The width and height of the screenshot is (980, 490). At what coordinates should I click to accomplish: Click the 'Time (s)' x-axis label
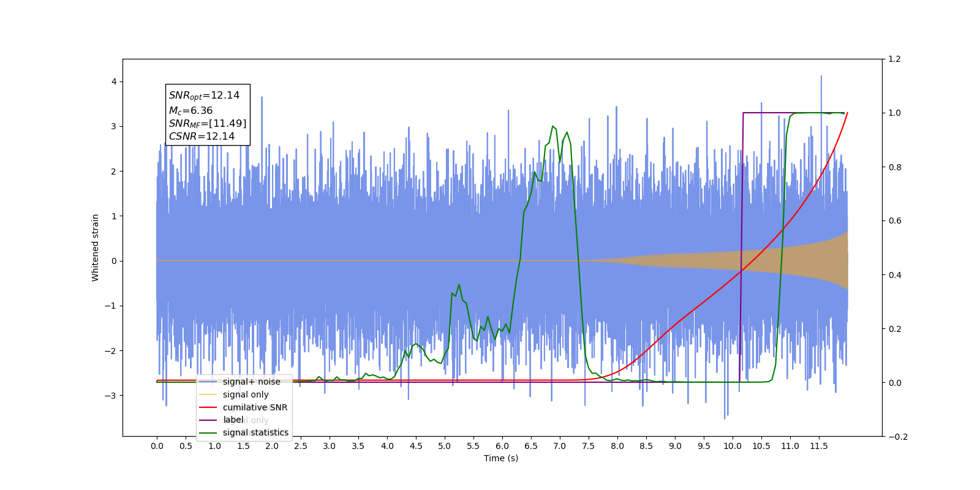click(501, 458)
